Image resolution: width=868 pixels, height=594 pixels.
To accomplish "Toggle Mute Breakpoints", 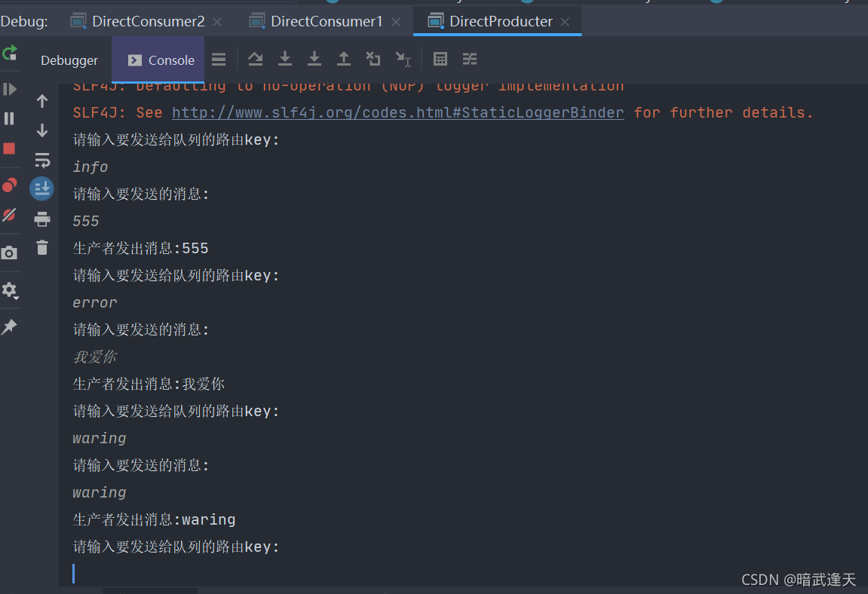I will coord(9,215).
